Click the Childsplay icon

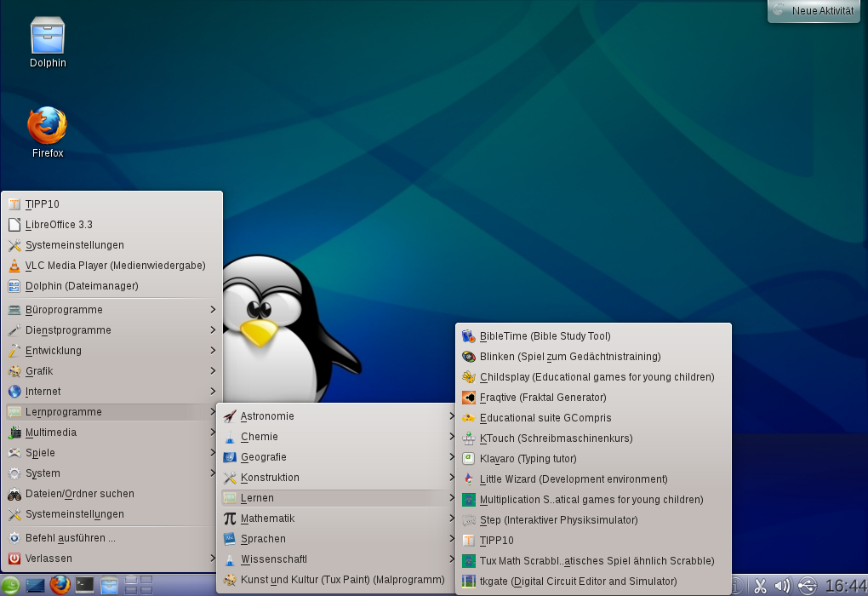469,377
